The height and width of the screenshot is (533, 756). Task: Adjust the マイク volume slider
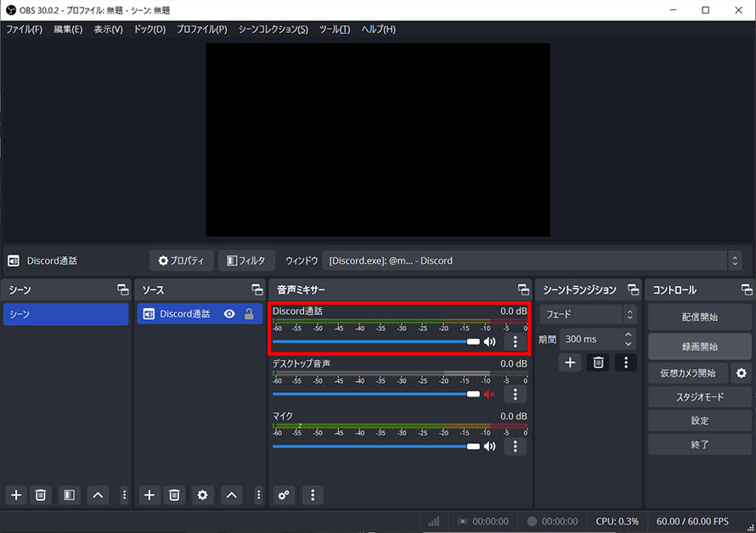pyautogui.click(x=376, y=446)
